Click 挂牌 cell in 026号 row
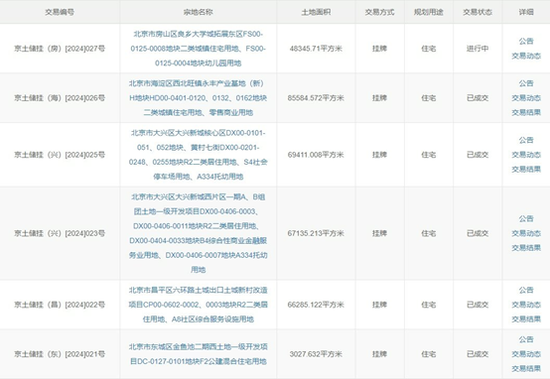Image resolution: width=550 pixels, height=379 pixels. pos(380,98)
